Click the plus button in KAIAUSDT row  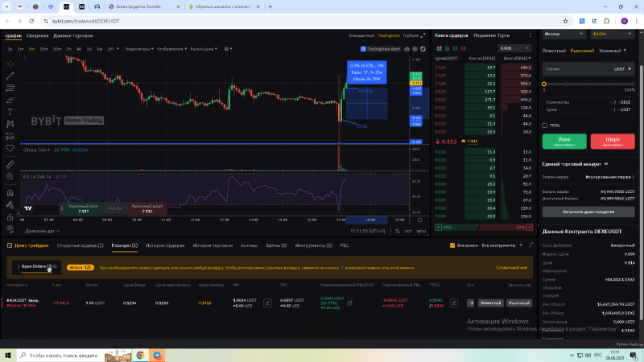pyautogui.click(x=471, y=303)
